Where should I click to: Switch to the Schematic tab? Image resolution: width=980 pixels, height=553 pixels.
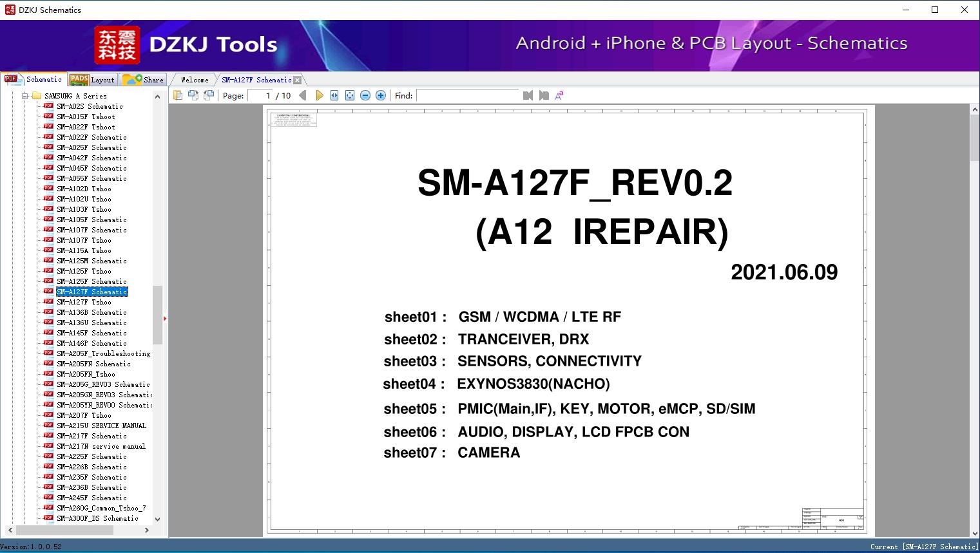click(x=34, y=79)
